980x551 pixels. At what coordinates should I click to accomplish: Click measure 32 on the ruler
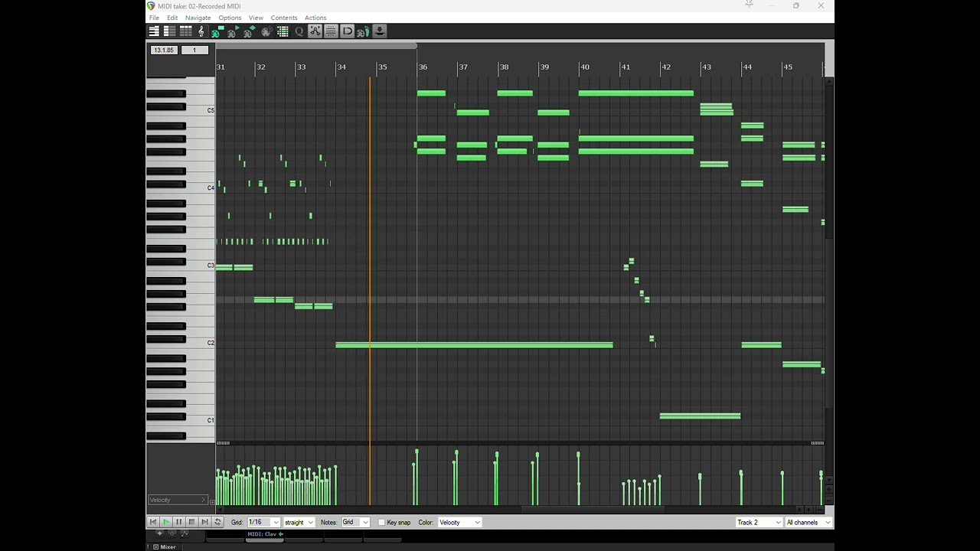pyautogui.click(x=261, y=67)
